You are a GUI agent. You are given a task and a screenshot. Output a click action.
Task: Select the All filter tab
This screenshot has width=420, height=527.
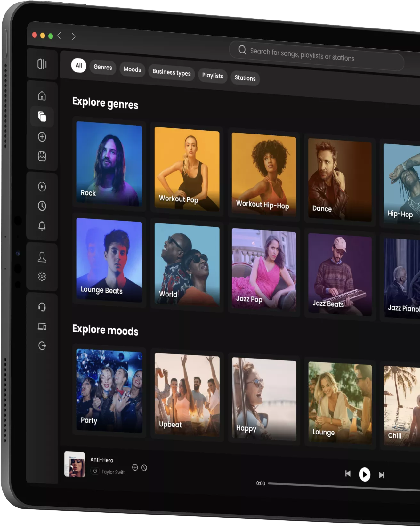(79, 65)
